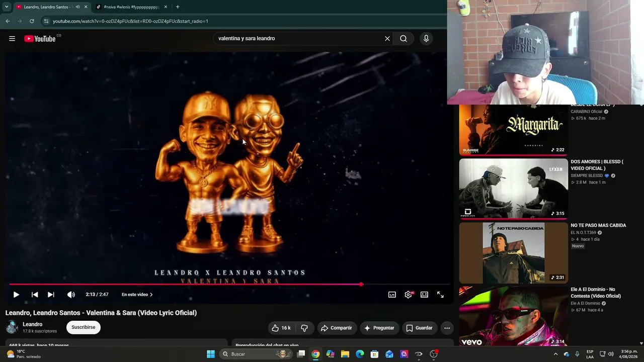Save the video with Guardar
Viewport: 644px width, 362px height.
pyautogui.click(x=420, y=328)
